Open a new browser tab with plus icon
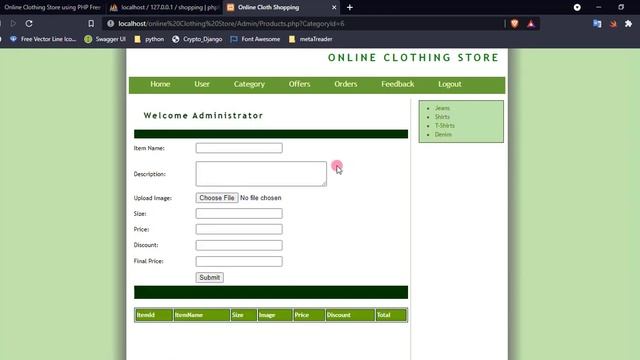 tap(350, 7)
